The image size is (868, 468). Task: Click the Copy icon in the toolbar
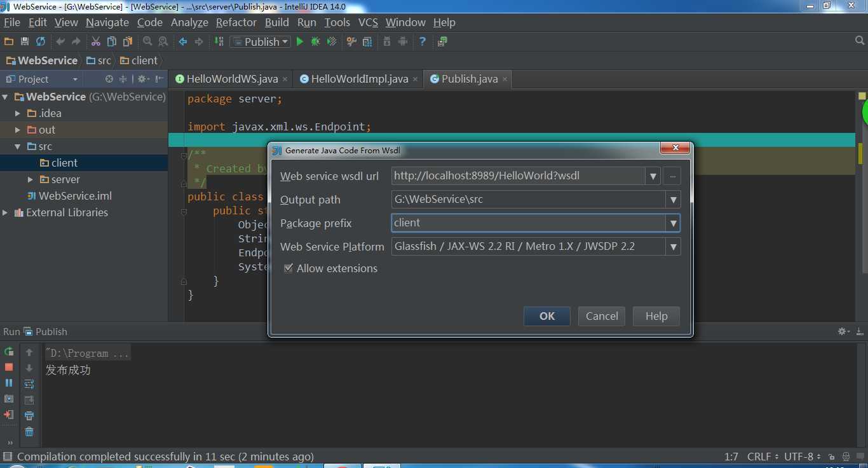[112, 41]
